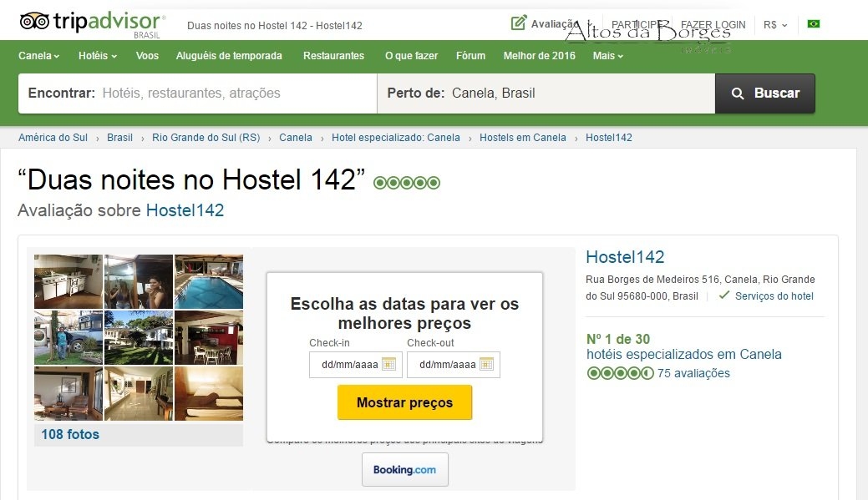Click the green checkmark by Serviços do hotel
868x500 pixels.
[x=723, y=295]
